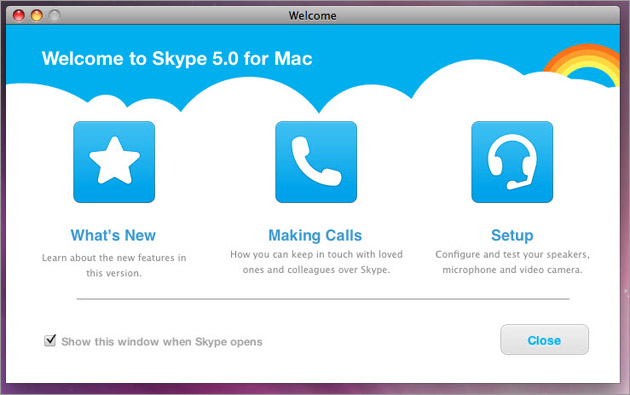Click 'How you can keep in touch' description
Image resolution: width=630 pixels, height=395 pixels.
click(x=316, y=262)
